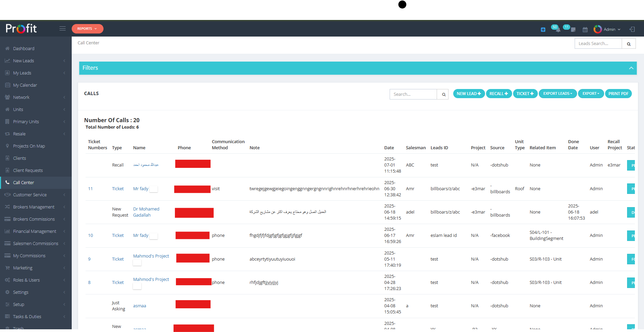Click the blue plus quick-add icon
644x332 pixels.
543,30
